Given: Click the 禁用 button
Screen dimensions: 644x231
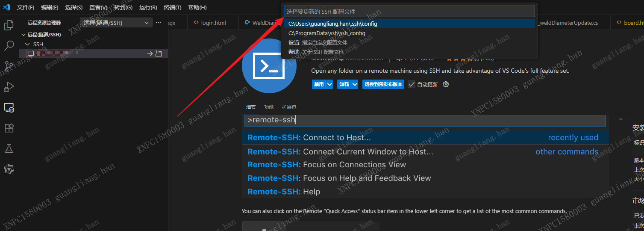Looking at the screenshot, I should (x=319, y=84).
